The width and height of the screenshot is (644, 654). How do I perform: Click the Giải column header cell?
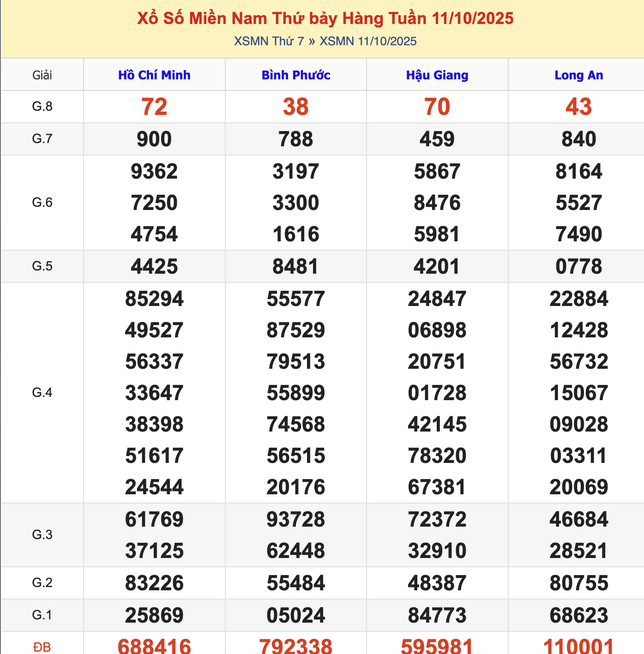[42, 75]
